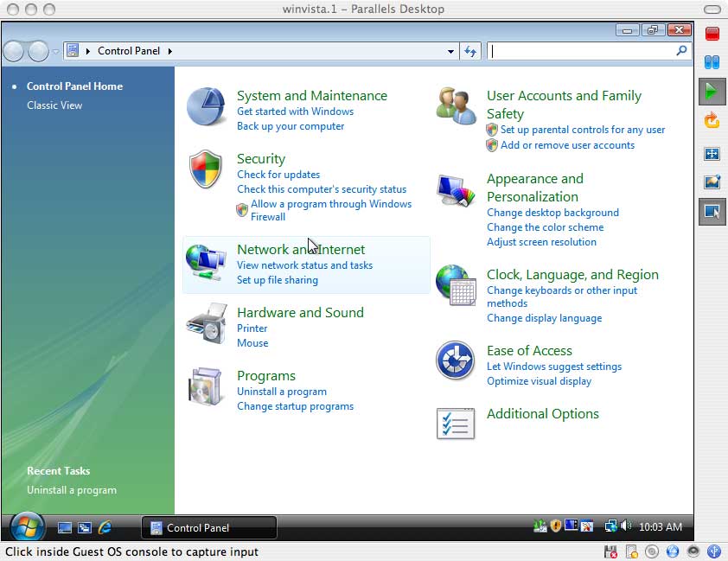The image size is (728, 561).
Task: Click the yellow security shield tray icon
Action: pos(555,526)
